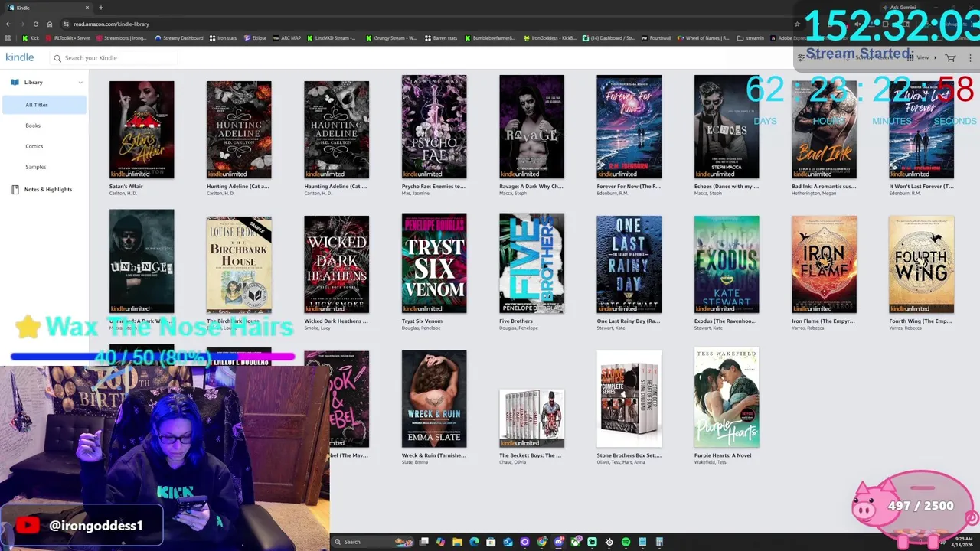Go back in the browser
Viewport: 980px width, 551px height.
point(8,24)
